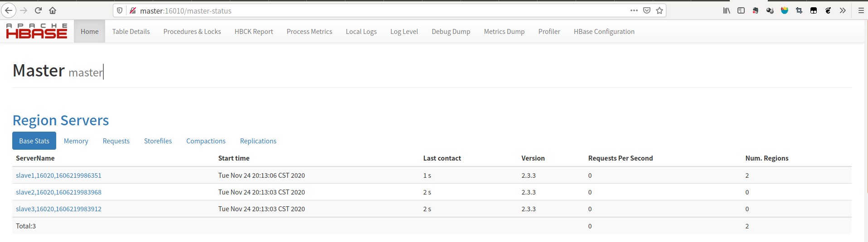This screenshot has height=242, width=868.
Task: Click the GNOME foot extension icon
Action: click(x=828, y=10)
